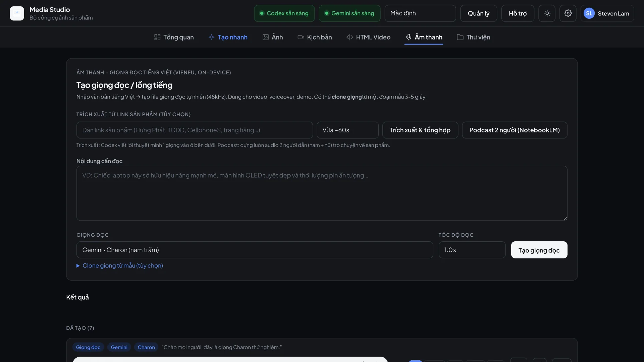
Task: Click Trích xuất & tổng hợp button
Action: coord(420,130)
